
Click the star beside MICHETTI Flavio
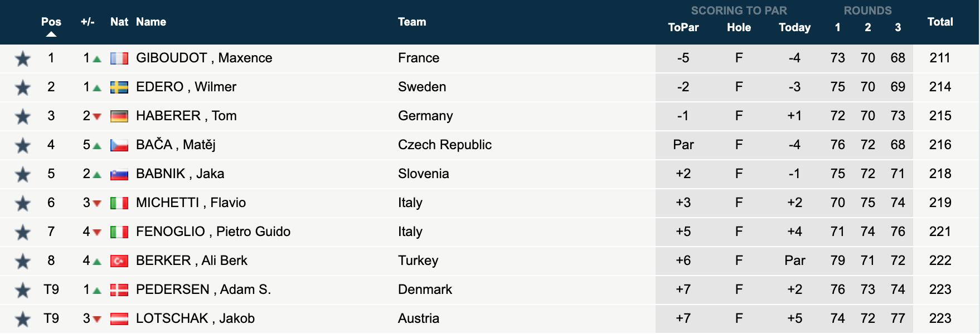[x=22, y=203]
